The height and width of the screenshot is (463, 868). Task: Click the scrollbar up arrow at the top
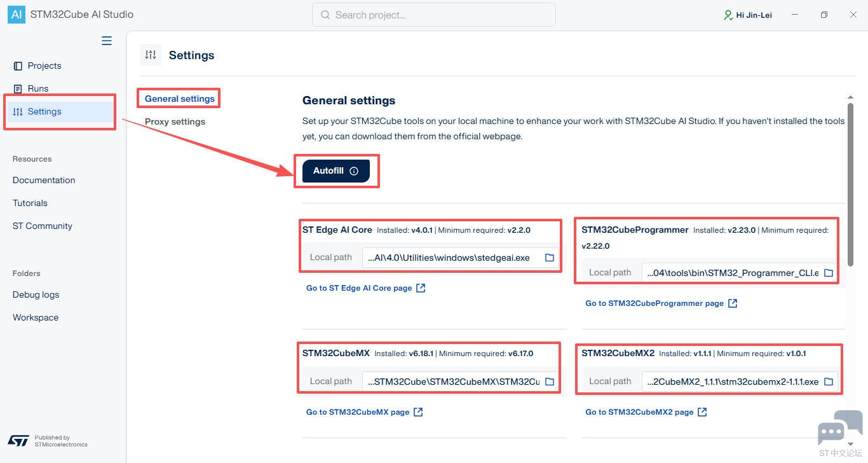click(850, 97)
